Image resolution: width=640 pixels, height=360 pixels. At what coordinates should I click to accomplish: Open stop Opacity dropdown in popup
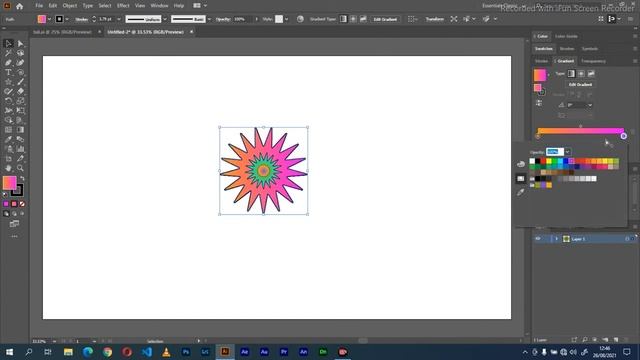click(567, 152)
